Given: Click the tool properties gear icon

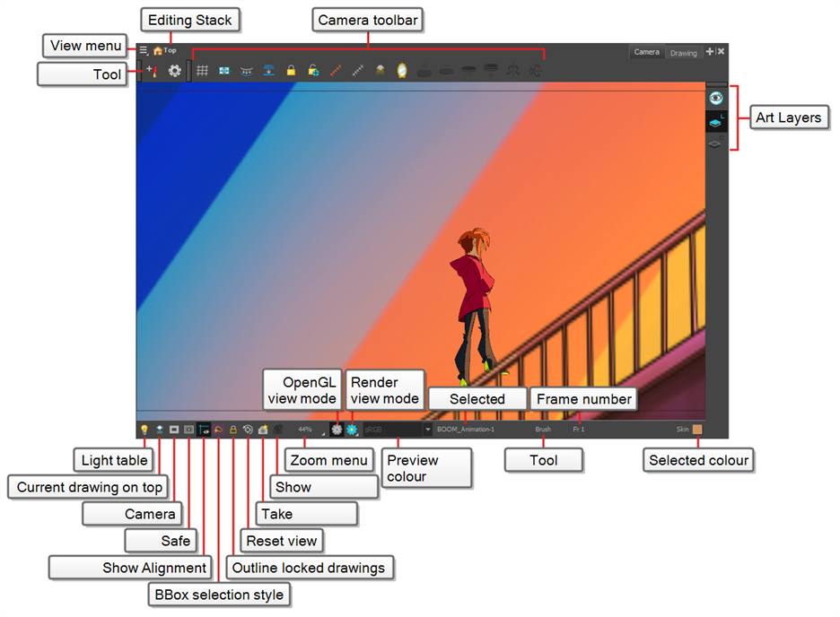Looking at the screenshot, I should [175, 70].
